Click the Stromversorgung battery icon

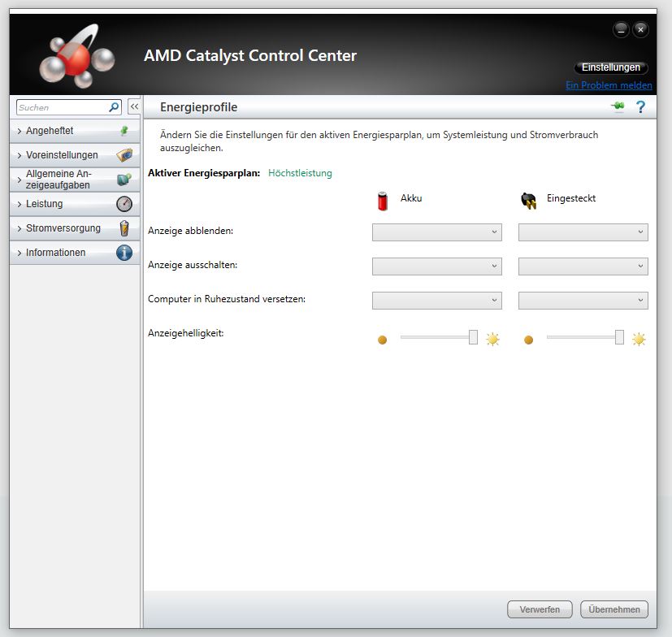pos(124,228)
